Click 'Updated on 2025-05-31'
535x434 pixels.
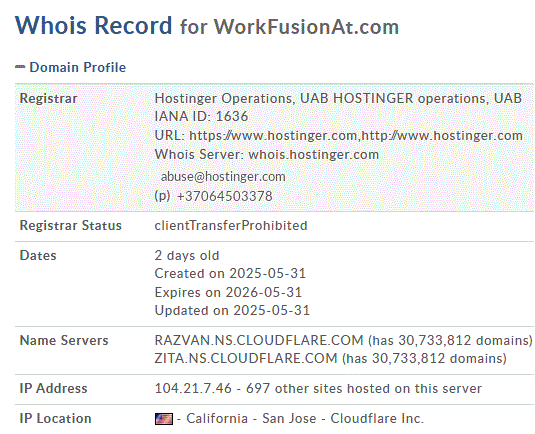pyautogui.click(x=232, y=310)
